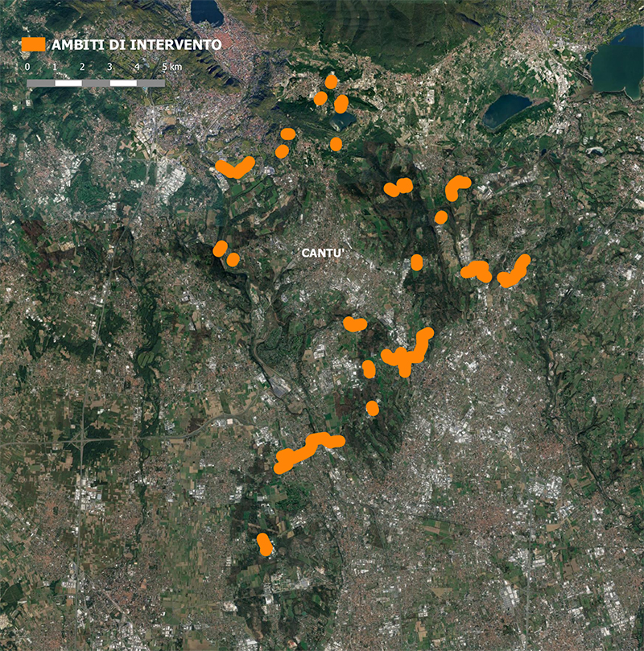Click the single orange marker directly east of CANTU'
The width and height of the screenshot is (644, 651).
pyautogui.click(x=416, y=262)
